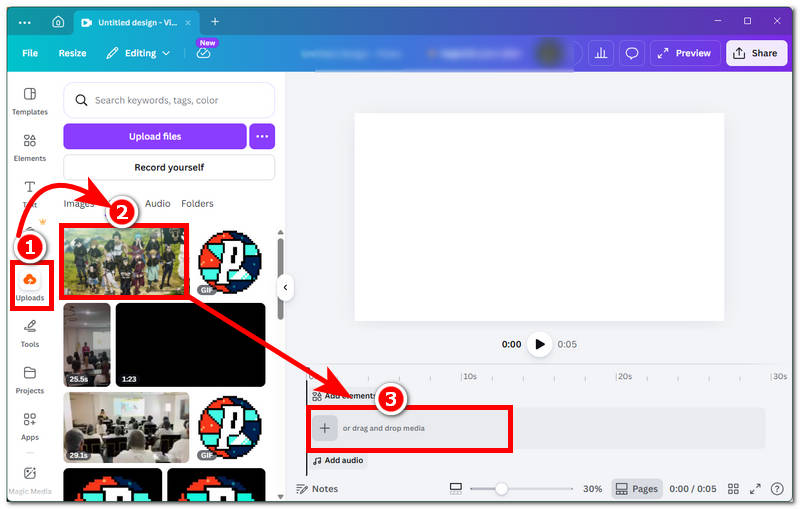
Task: Open the Tools sidebar icon
Action: 30,332
